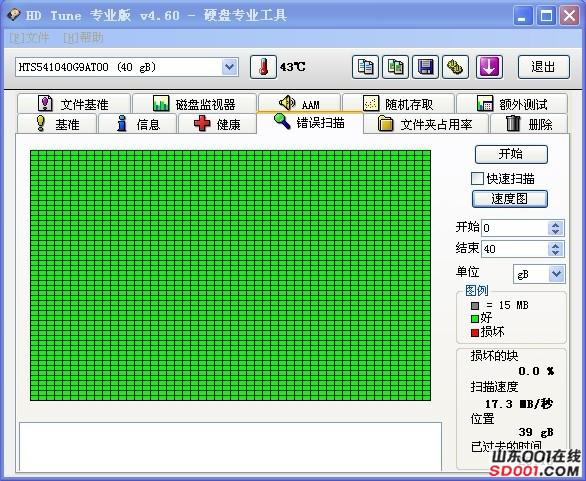Enable the 快速扫描 quick scan checkbox

[477, 179]
